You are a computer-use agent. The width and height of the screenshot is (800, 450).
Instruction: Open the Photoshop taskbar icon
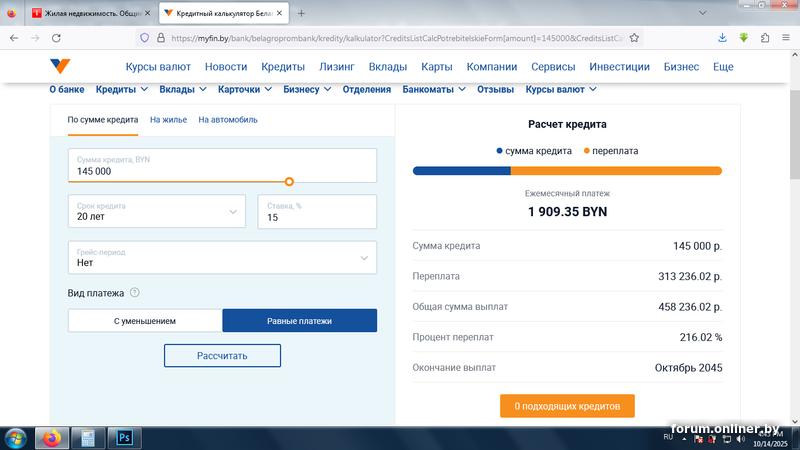point(124,438)
